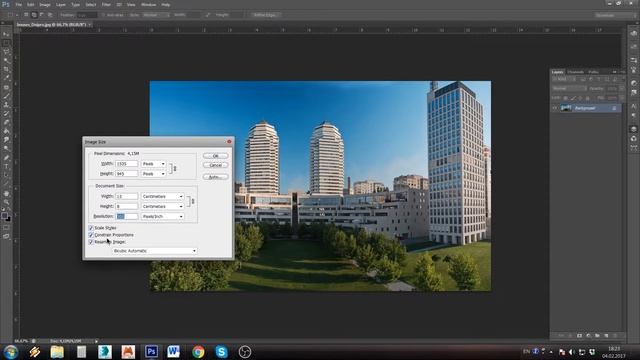Image resolution: width=640 pixels, height=360 pixels.
Task: Click Cancel in Image Size dialog
Action: tap(216, 165)
